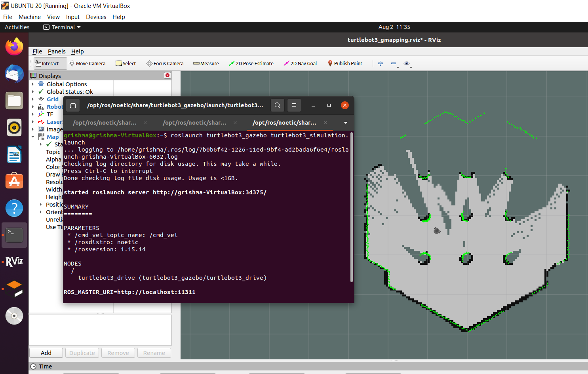
Task: Click the Grid display icon
Action: tap(41, 99)
